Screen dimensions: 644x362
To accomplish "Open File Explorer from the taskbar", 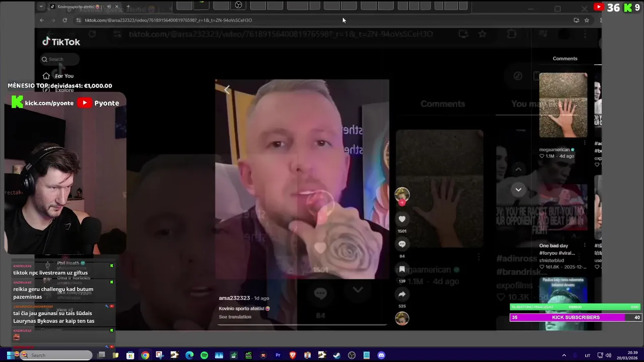I will 115,355.
